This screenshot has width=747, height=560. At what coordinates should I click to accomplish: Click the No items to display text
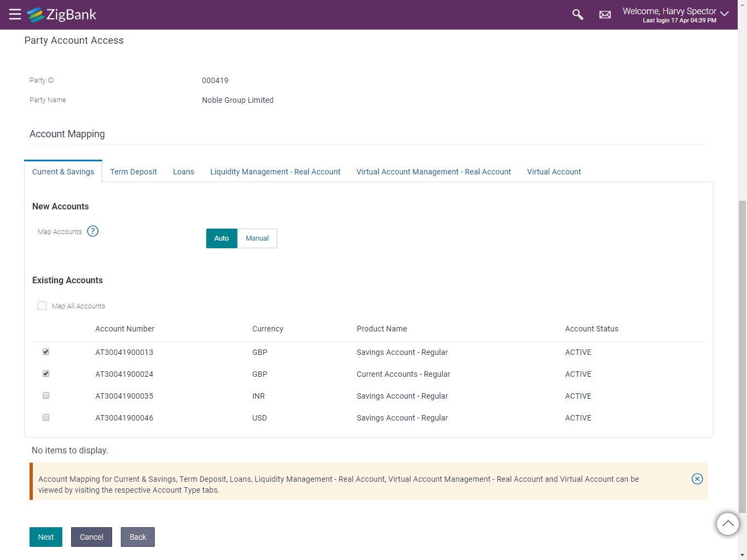point(70,451)
